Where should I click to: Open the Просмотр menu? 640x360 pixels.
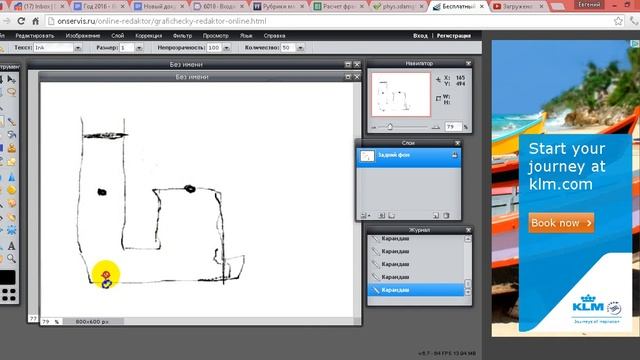tap(216, 36)
